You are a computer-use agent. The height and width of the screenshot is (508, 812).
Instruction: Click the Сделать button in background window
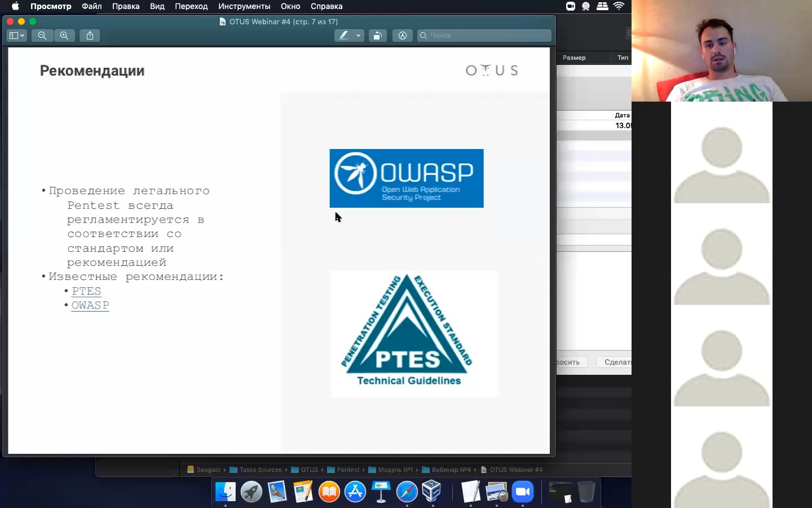pyautogui.click(x=614, y=362)
